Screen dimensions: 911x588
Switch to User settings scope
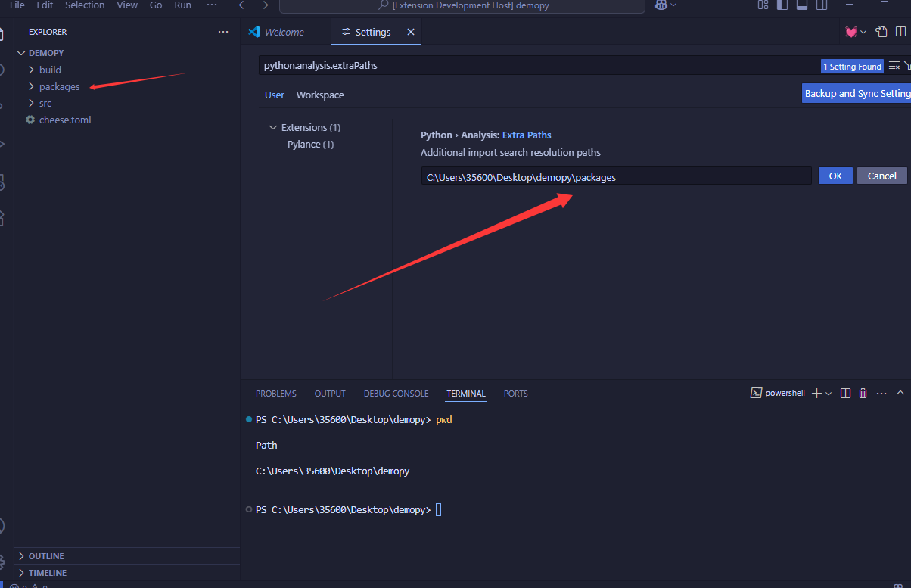(x=275, y=95)
